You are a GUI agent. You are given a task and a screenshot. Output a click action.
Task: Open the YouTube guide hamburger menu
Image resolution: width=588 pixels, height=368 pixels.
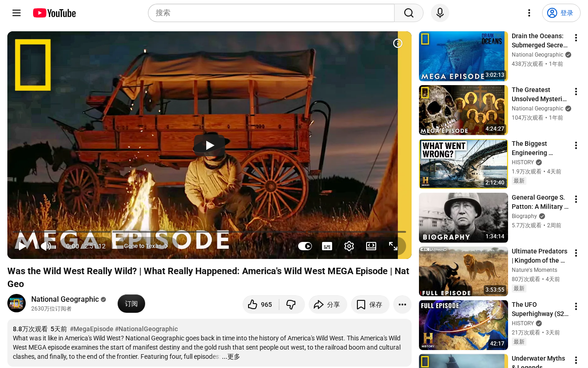17,13
